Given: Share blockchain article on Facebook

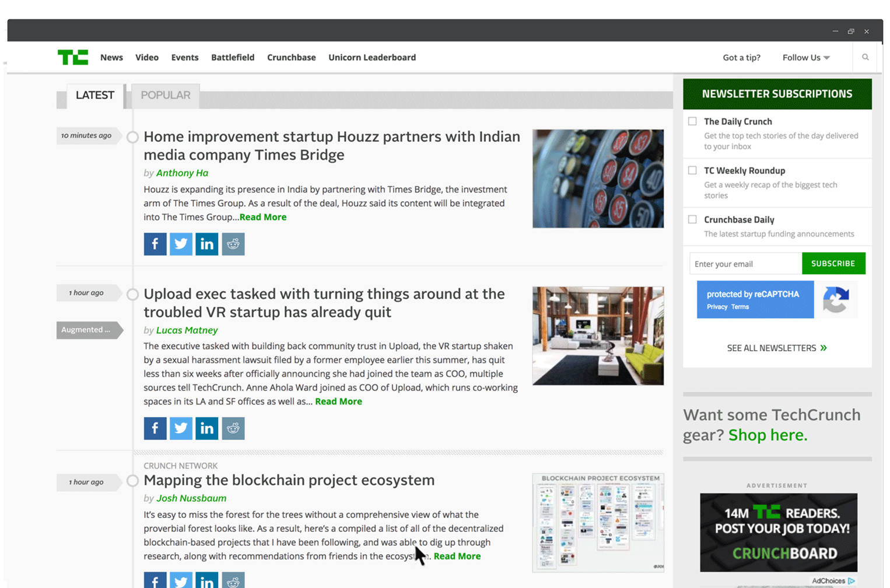Looking at the screenshot, I should pos(155,580).
